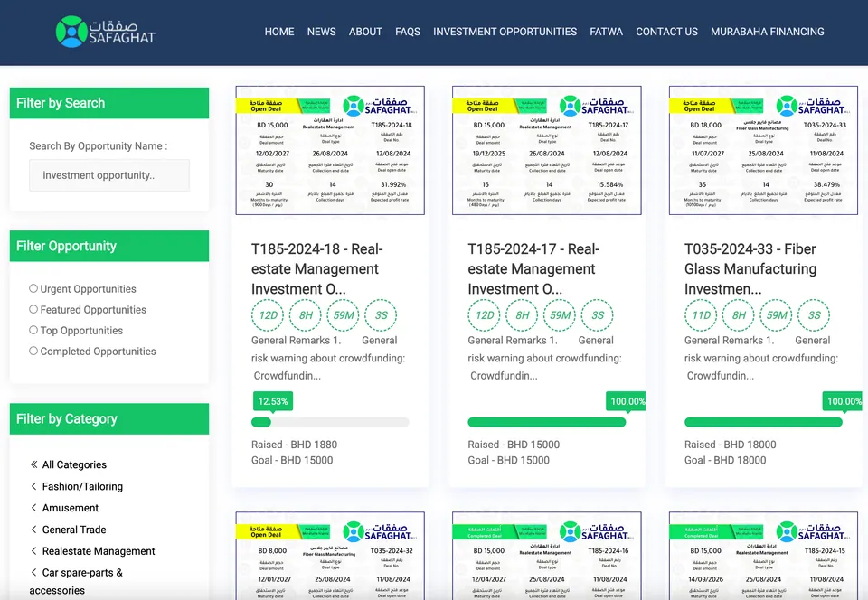Open MURABAHA FINANCING page
The image size is (868, 600).
pyautogui.click(x=768, y=32)
